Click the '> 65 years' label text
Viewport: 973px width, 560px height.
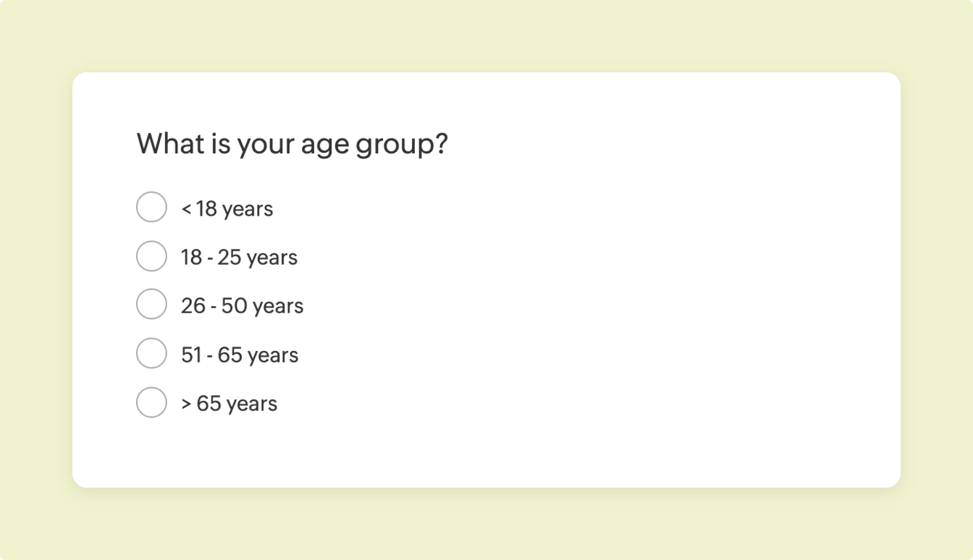click(229, 403)
